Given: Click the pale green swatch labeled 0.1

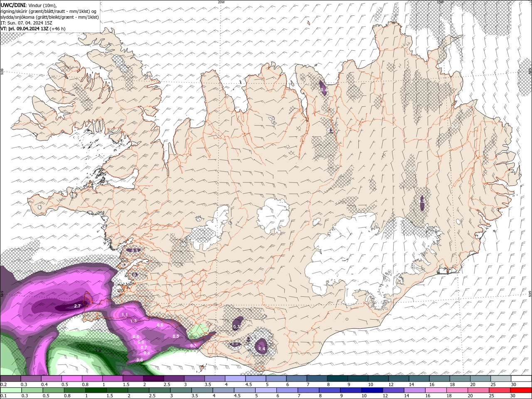Looking at the screenshot, I should tap(11, 390).
